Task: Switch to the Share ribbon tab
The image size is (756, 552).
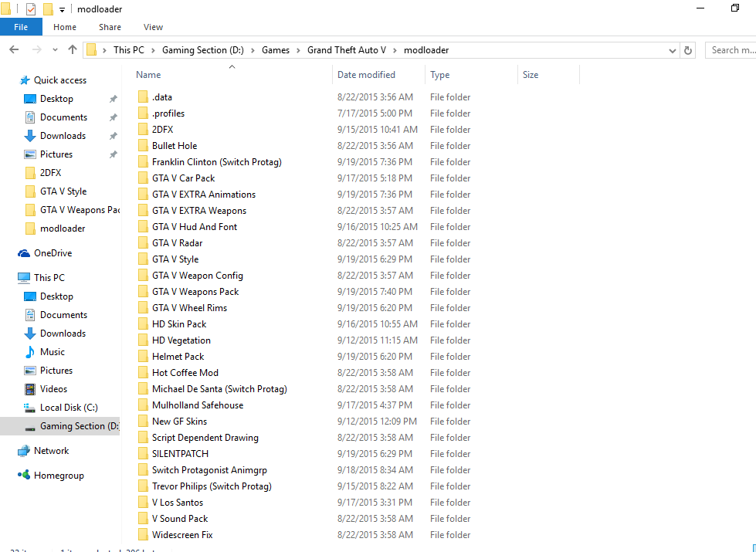Action: [x=110, y=27]
